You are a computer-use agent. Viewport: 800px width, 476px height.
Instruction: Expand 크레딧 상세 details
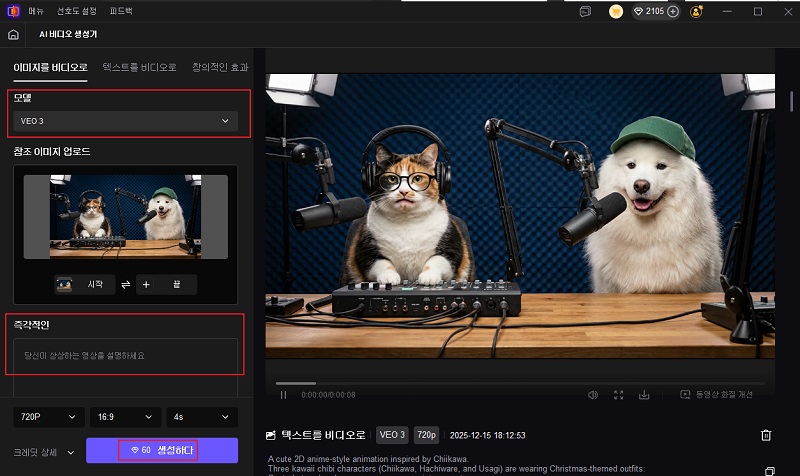(44, 452)
